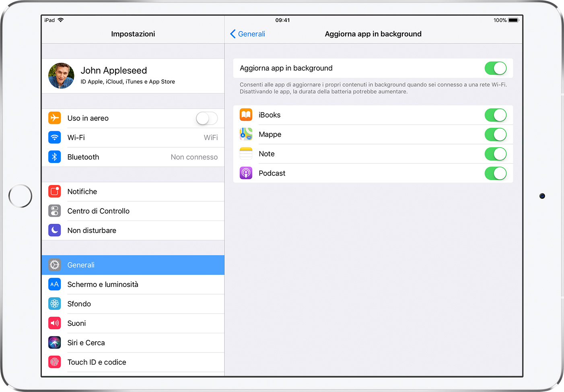Screen dimensions: 564x392
Task: Tap the Wi-Fi signal status icon
Action: (x=61, y=20)
